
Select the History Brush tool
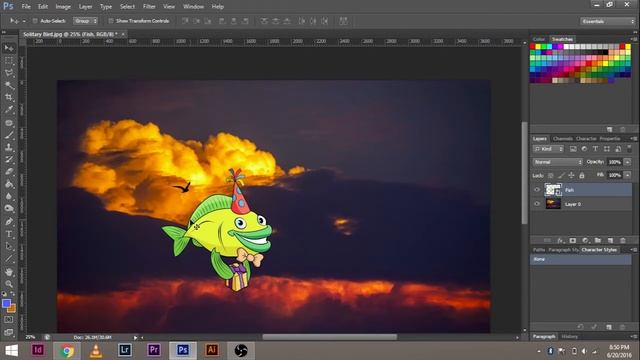9,160
